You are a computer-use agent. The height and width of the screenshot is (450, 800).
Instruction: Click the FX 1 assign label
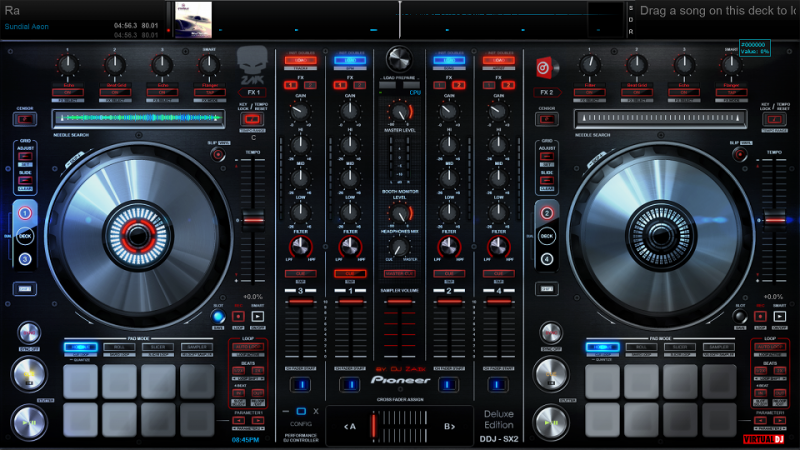[253, 92]
